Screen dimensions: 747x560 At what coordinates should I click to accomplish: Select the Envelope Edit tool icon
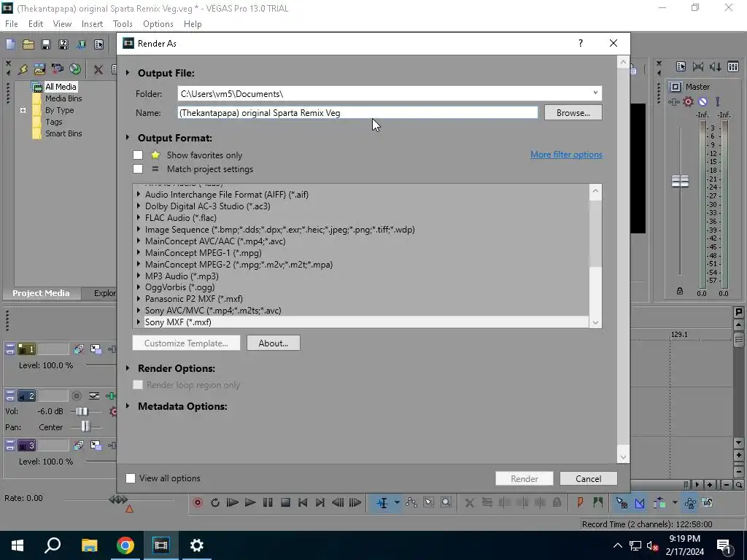pyautogui.click(x=411, y=502)
